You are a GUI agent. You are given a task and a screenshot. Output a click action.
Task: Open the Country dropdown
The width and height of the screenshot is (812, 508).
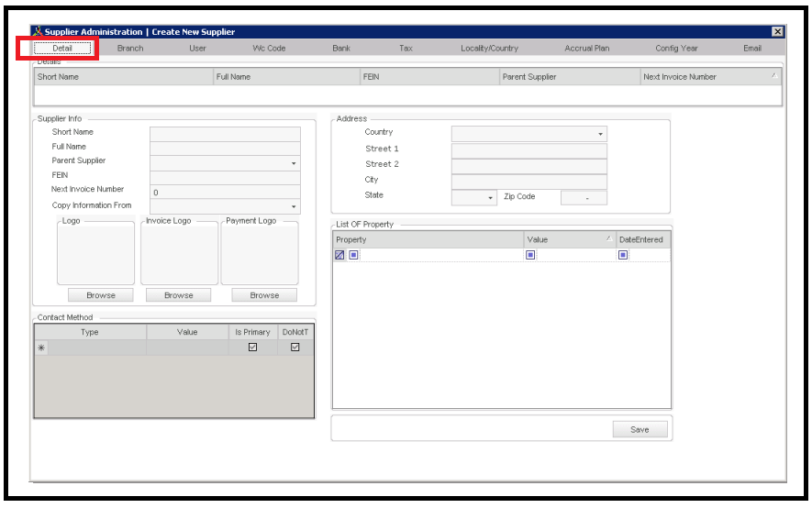tap(600, 135)
